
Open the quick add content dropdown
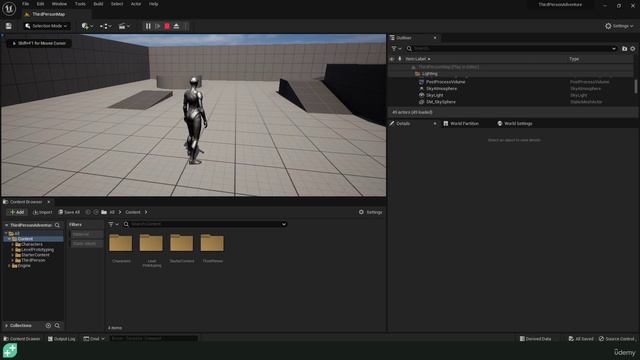point(87,26)
